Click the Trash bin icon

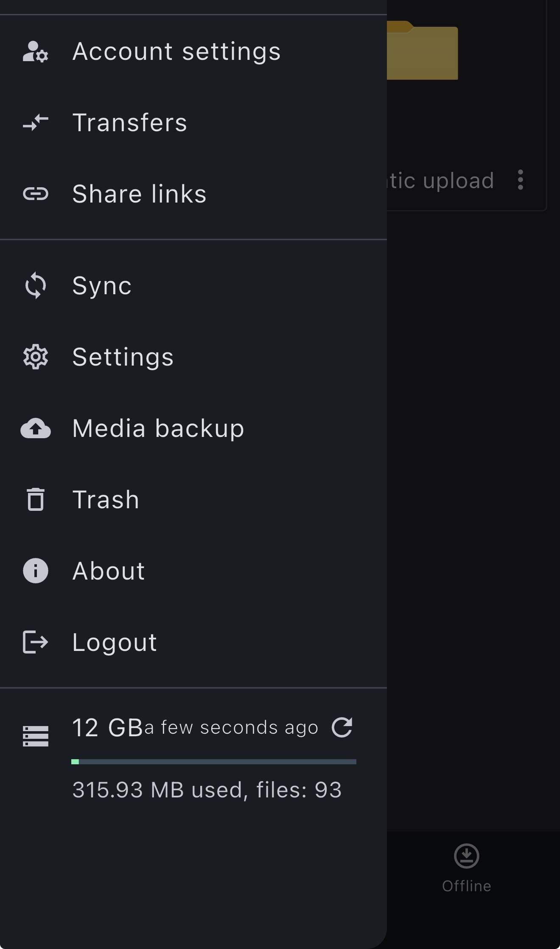[36, 499]
